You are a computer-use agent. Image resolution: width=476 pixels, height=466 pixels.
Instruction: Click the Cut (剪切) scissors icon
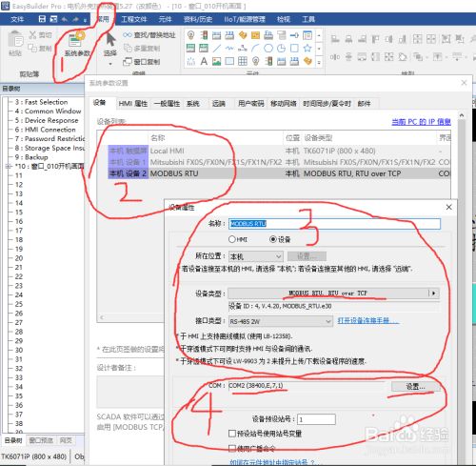[x=32, y=35]
